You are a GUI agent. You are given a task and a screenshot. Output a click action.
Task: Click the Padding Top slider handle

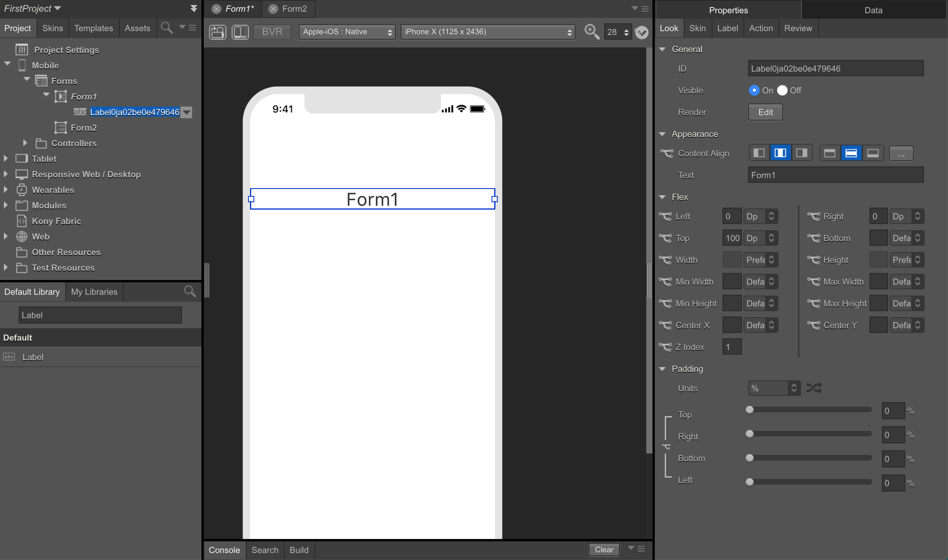pyautogui.click(x=750, y=410)
